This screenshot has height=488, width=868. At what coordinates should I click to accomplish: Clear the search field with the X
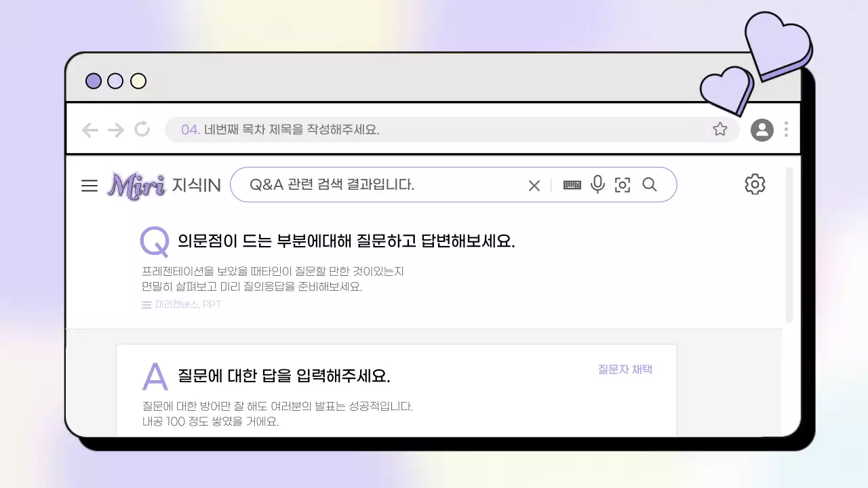click(534, 184)
